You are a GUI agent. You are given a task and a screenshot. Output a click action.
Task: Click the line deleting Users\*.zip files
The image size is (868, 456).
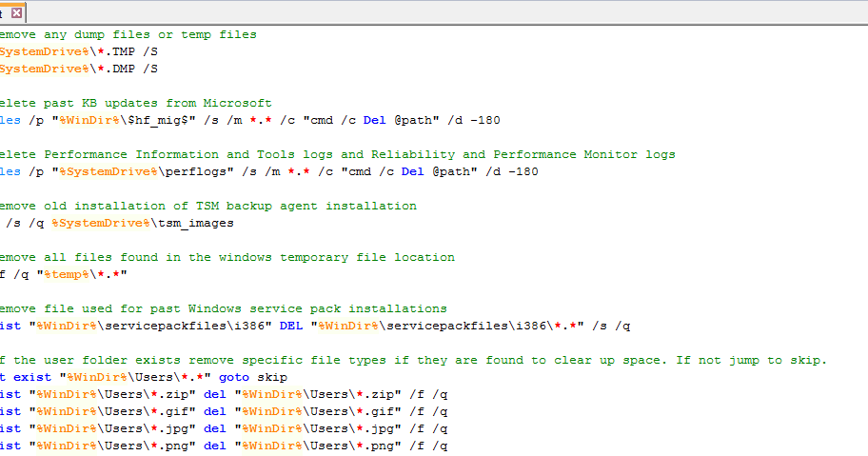click(x=224, y=394)
